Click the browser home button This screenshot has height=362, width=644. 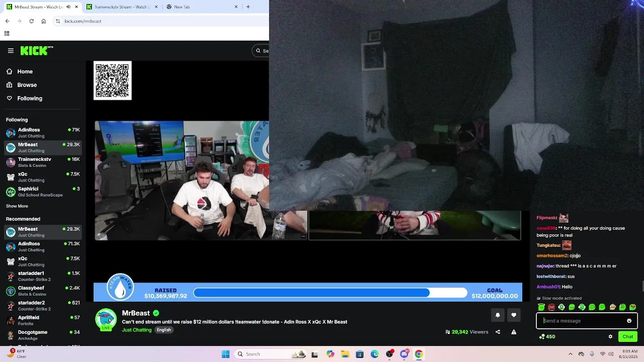tap(44, 21)
